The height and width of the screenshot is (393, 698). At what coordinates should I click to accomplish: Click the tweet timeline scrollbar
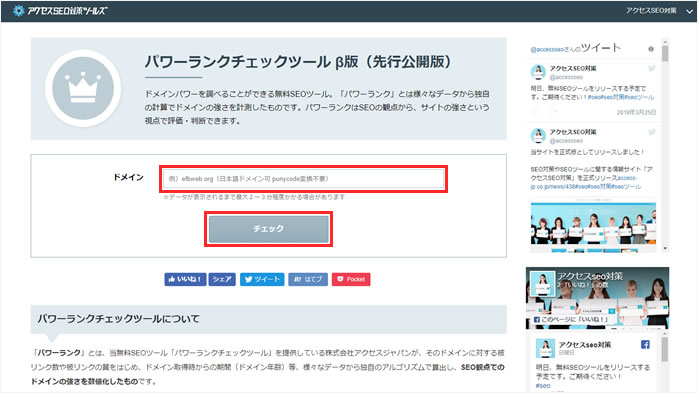coord(665,54)
